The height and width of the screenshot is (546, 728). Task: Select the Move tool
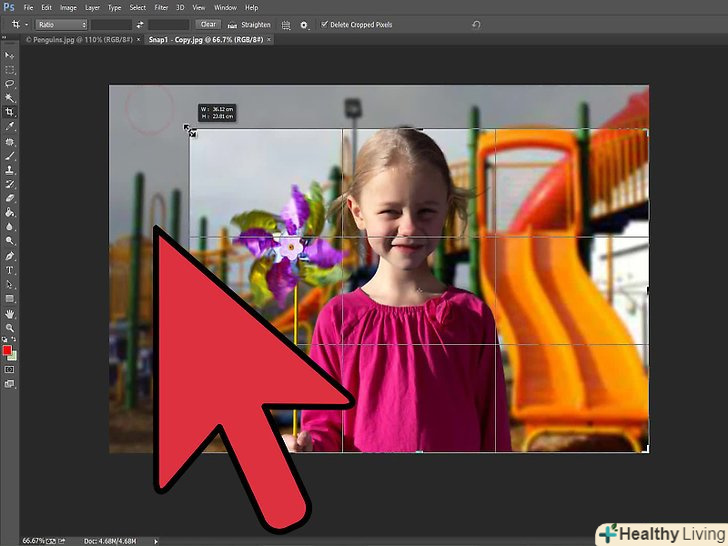point(10,56)
